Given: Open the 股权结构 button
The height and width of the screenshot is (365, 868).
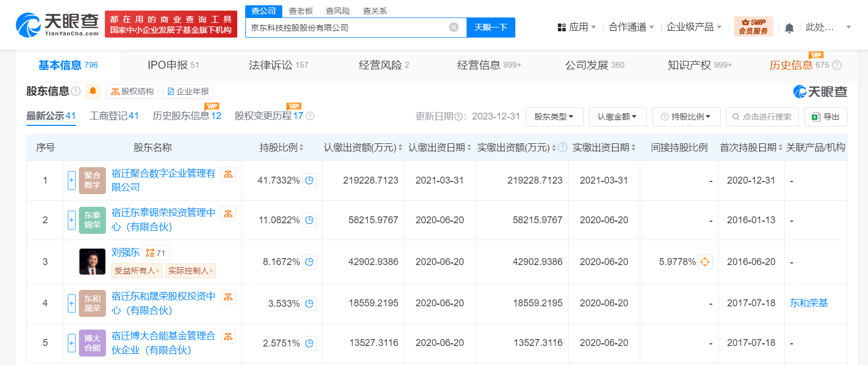Looking at the screenshot, I should coord(132,92).
